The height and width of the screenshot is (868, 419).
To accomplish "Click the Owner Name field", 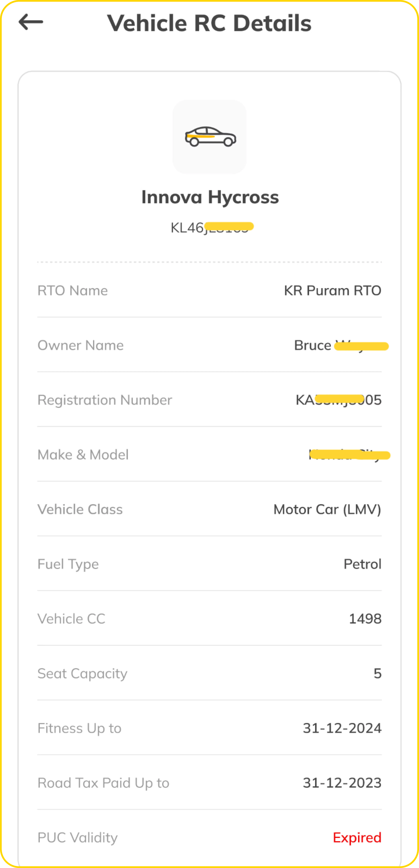I will [x=81, y=345].
